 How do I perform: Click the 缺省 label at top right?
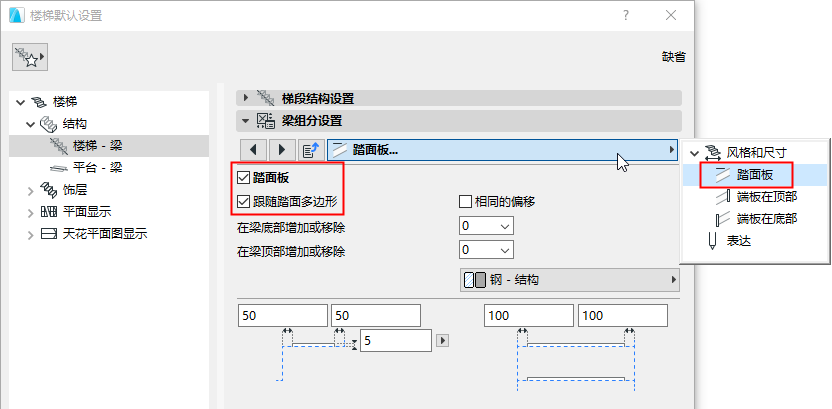[x=673, y=57]
